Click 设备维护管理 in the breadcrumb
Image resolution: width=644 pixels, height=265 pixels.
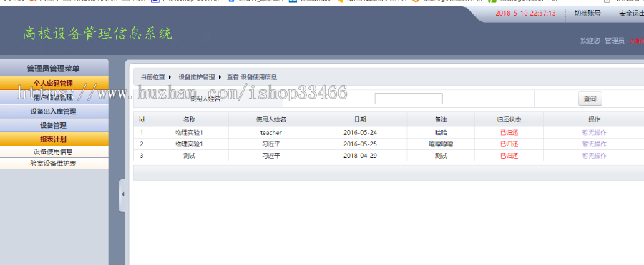(x=196, y=77)
